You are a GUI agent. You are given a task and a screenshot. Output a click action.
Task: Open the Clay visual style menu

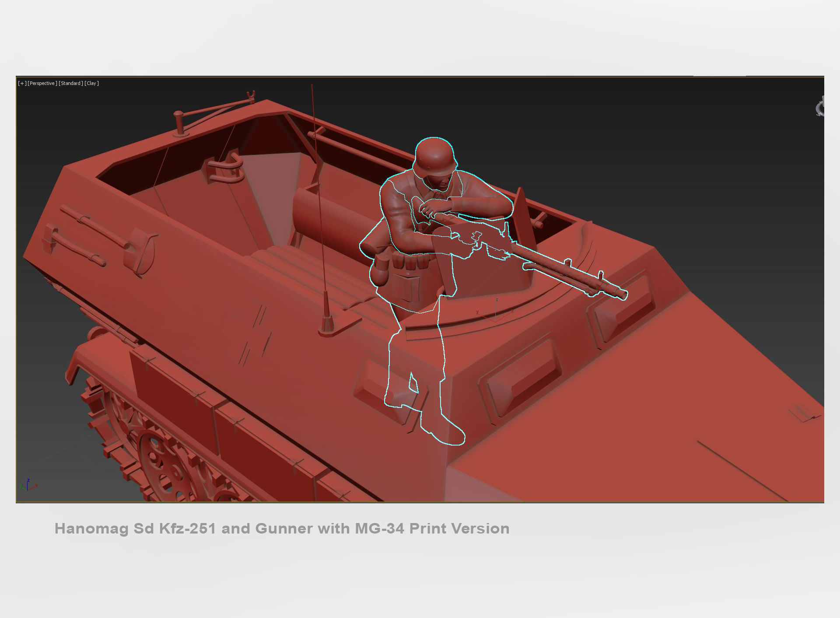[92, 83]
